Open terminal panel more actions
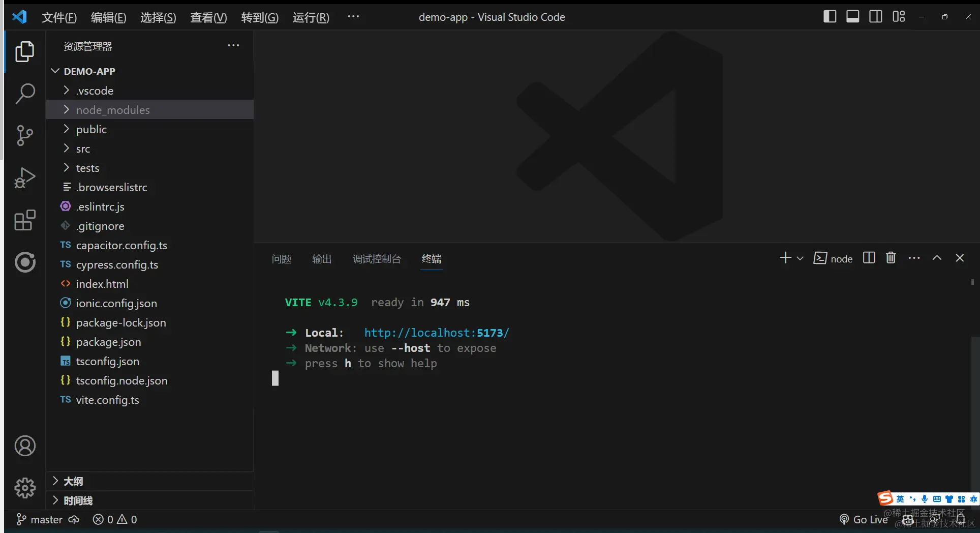The image size is (980, 533). pyautogui.click(x=914, y=258)
